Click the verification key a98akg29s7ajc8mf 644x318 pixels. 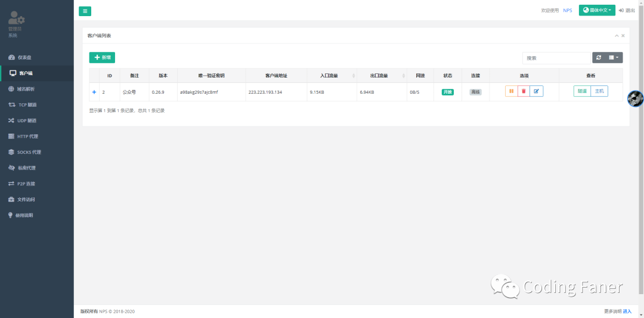[199, 92]
